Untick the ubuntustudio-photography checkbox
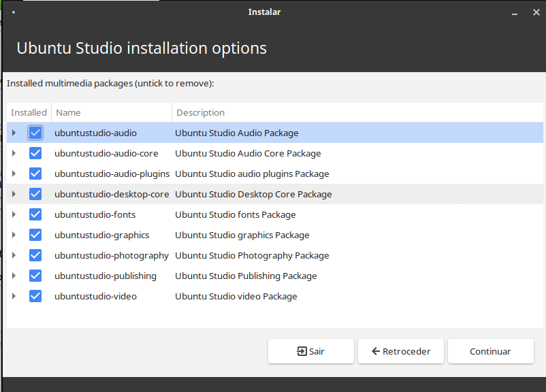The width and height of the screenshot is (546, 392). click(35, 255)
